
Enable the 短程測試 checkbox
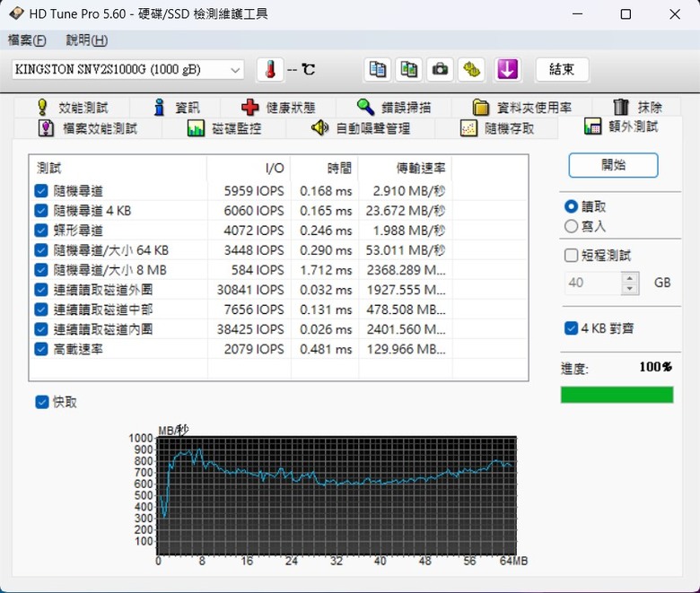coord(572,256)
